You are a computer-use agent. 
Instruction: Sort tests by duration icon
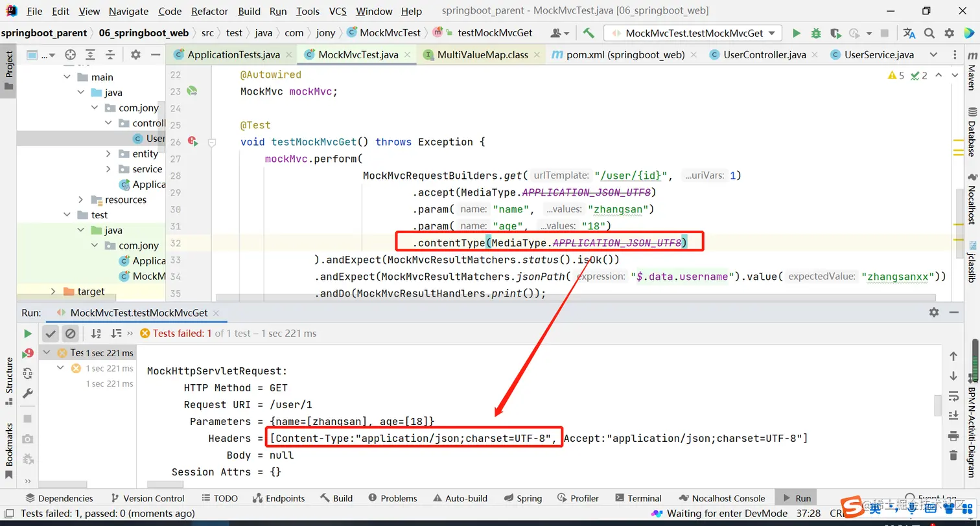(116, 334)
